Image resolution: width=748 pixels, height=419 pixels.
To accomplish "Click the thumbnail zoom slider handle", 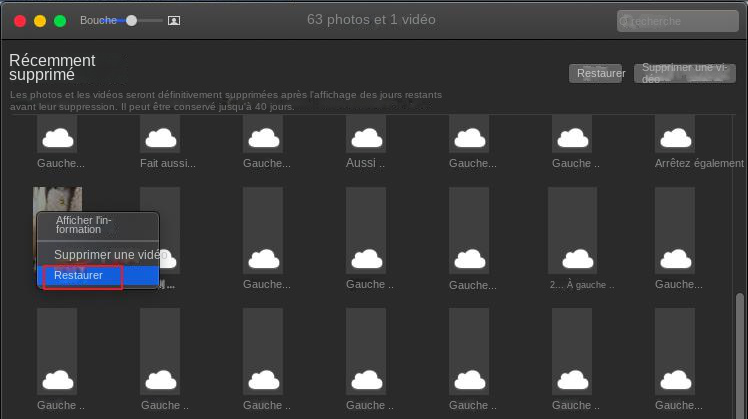I will tap(131, 21).
